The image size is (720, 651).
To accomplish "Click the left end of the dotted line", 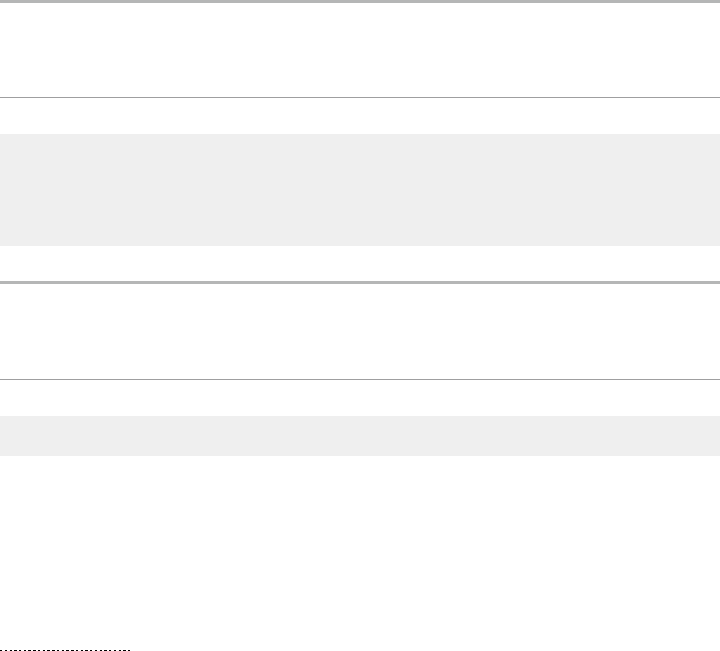I will [x=2, y=650].
